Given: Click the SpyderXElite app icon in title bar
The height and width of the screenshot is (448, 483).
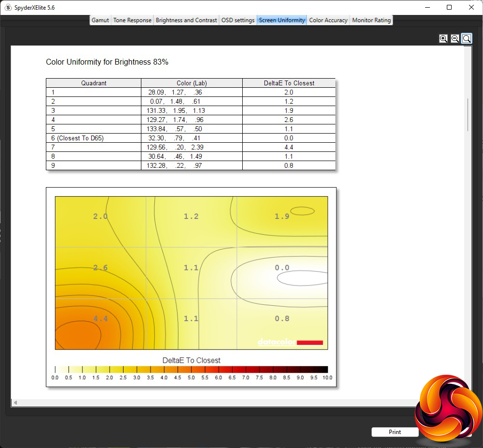Looking at the screenshot, I should (x=9, y=7).
